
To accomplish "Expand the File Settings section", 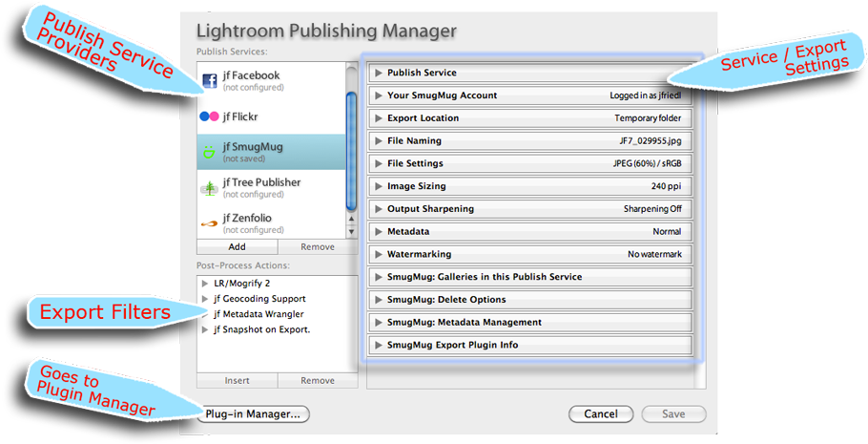I will (x=379, y=163).
